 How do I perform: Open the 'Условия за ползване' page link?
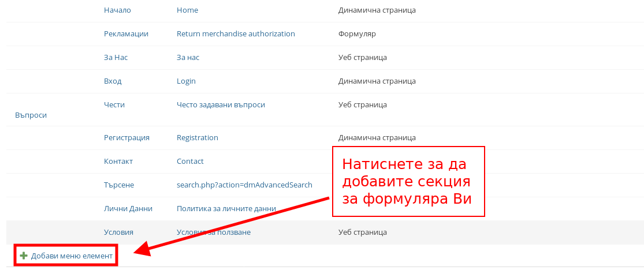point(214,232)
